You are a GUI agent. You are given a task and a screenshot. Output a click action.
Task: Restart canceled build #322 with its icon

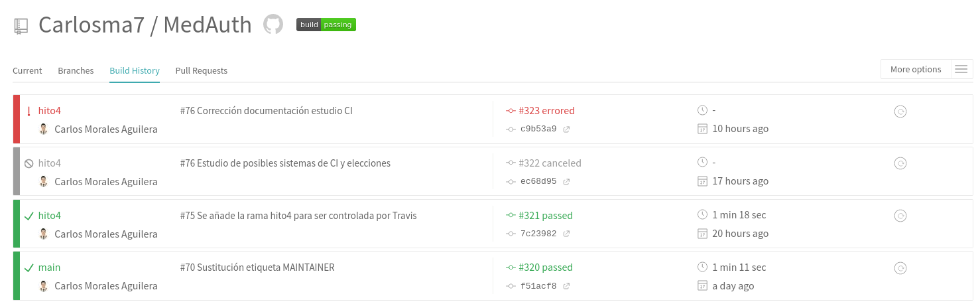coord(900,163)
